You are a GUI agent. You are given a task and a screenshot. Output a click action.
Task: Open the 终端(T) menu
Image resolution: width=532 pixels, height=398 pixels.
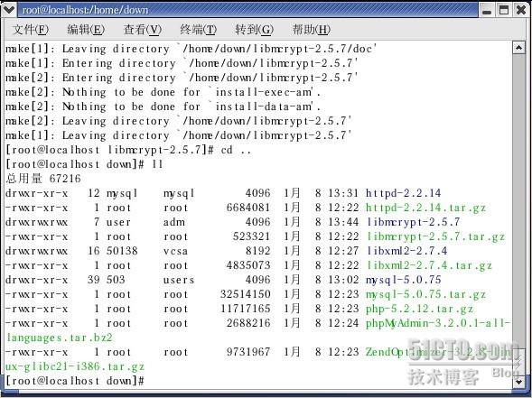click(198, 30)
